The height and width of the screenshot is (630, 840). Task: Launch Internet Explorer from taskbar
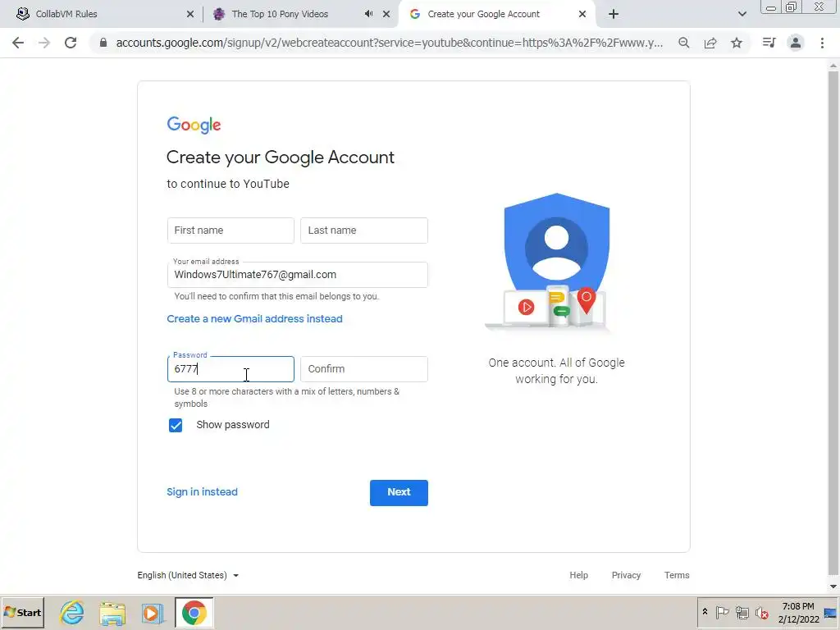point(72,613)
